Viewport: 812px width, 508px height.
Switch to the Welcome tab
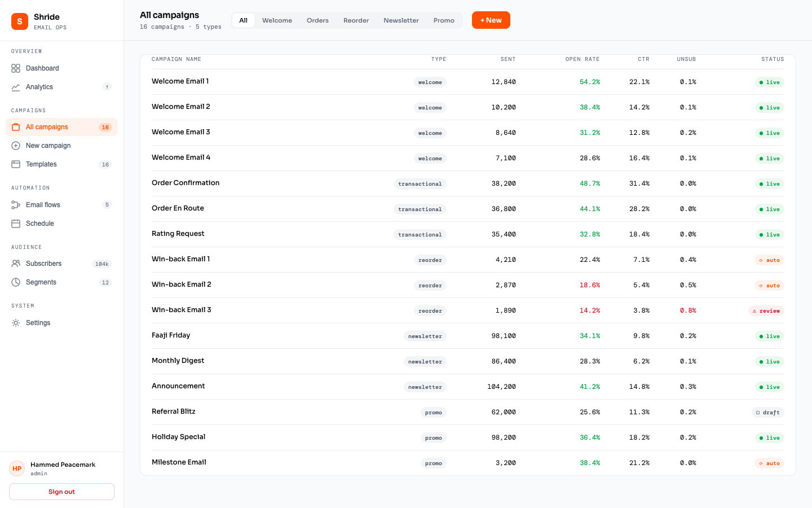click(x=277, y=20)
